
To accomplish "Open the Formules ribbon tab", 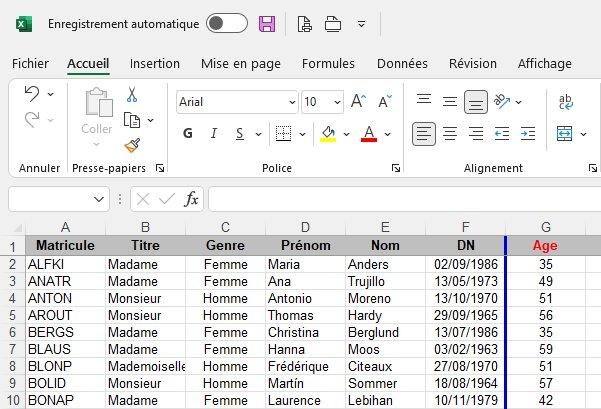I will pyautogui.click(x=328, y=63).
